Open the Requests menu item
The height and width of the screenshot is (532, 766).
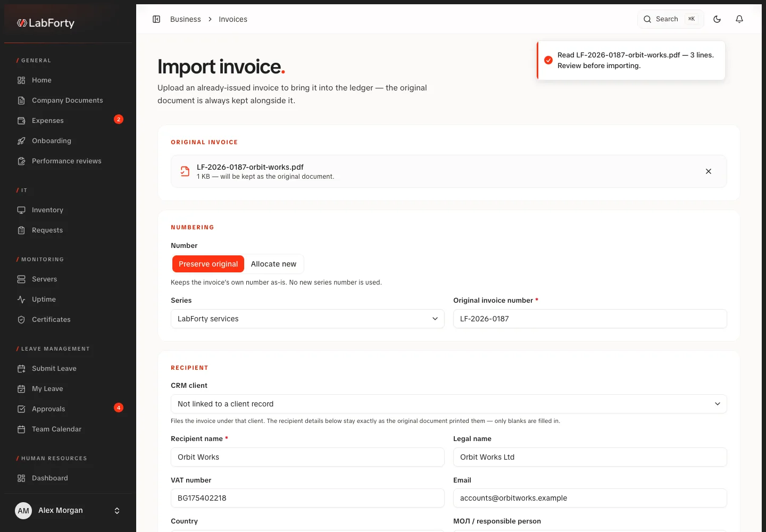pyautogui.click(x=68, y=230)
